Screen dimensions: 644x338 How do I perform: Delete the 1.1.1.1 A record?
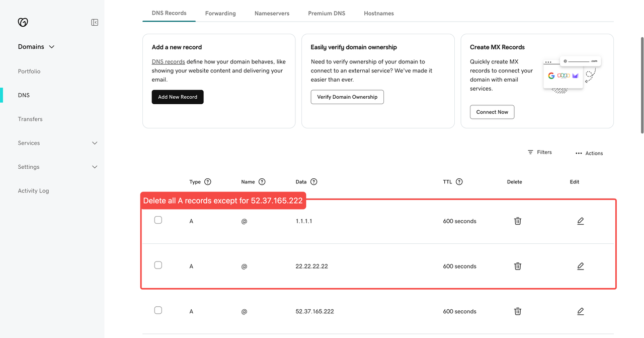517,221
